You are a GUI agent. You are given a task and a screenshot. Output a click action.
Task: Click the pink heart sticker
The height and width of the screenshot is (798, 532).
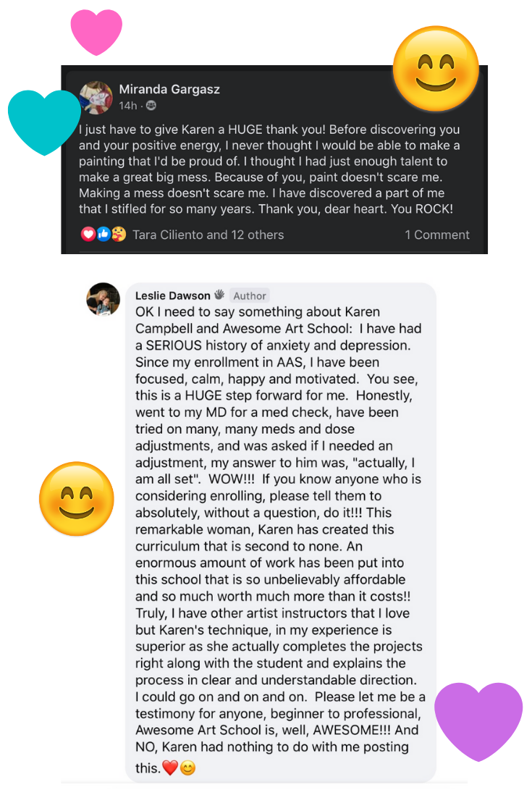[96, 32]
